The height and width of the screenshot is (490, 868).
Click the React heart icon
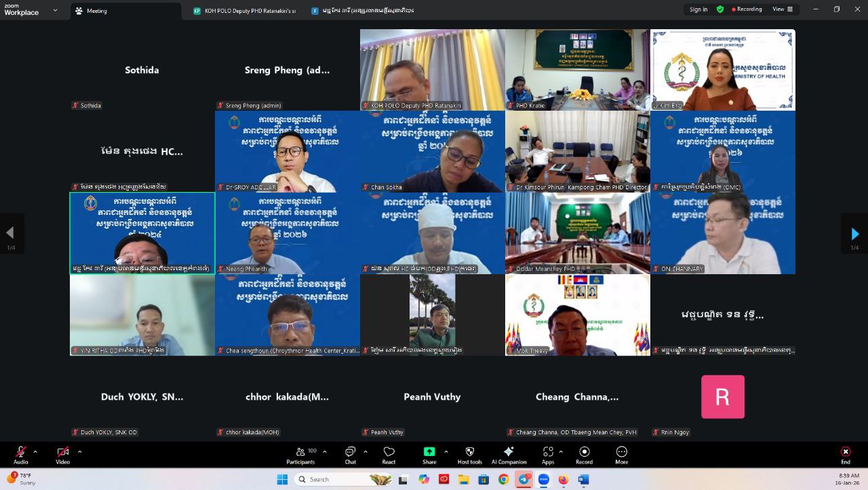[389, 453]
